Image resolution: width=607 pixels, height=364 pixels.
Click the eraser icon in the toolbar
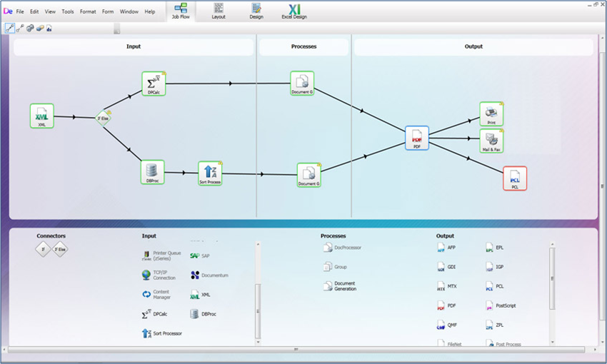(x=40, y=29)
